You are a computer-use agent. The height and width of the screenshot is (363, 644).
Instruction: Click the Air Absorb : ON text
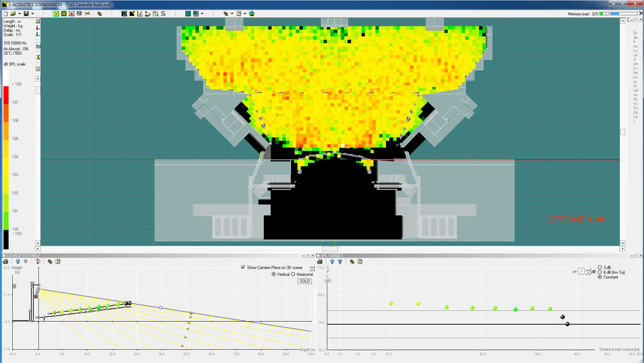point(16,49)
